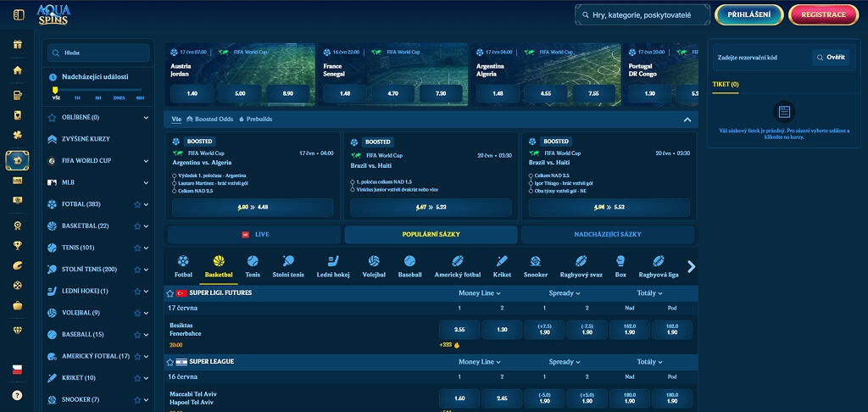Set upcoming events slider to 8H
The image size is (868, 412).
pos(98,97)
